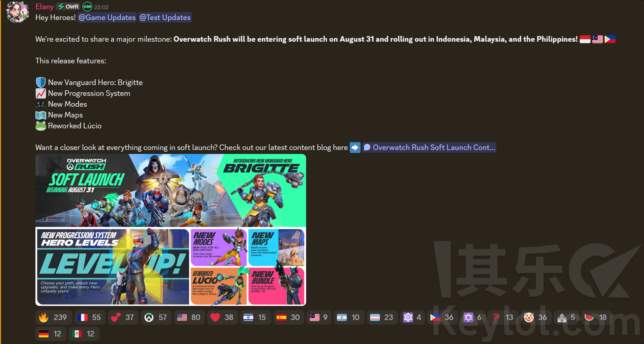
Task: Add to the building reaction showing 5
Action: click(x=566, y=317)
